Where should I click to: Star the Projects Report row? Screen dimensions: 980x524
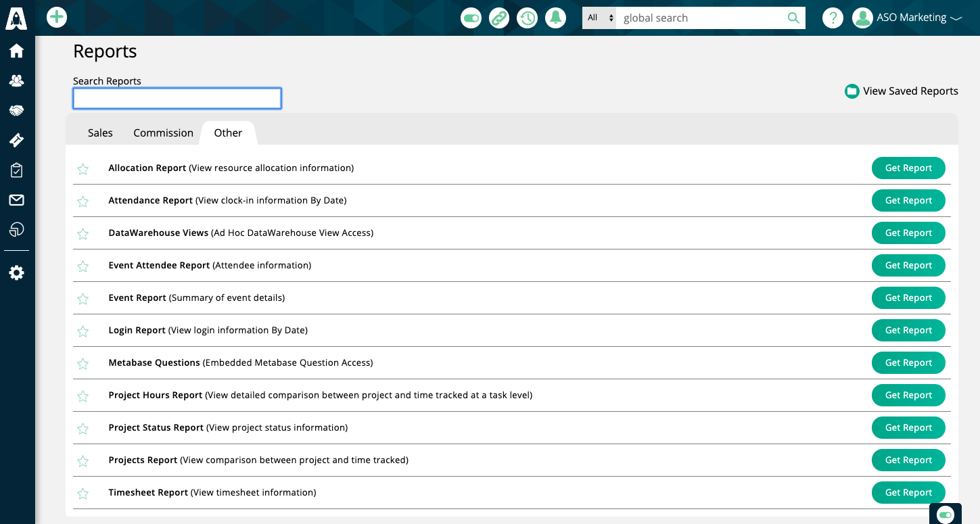pyautogui.click(x=83, y=461)
